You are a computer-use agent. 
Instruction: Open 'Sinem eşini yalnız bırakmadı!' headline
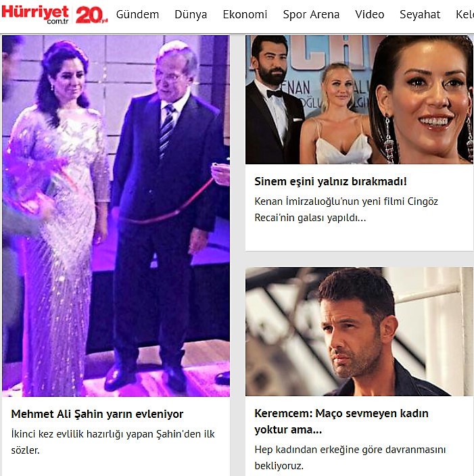[x=331, y=181]
